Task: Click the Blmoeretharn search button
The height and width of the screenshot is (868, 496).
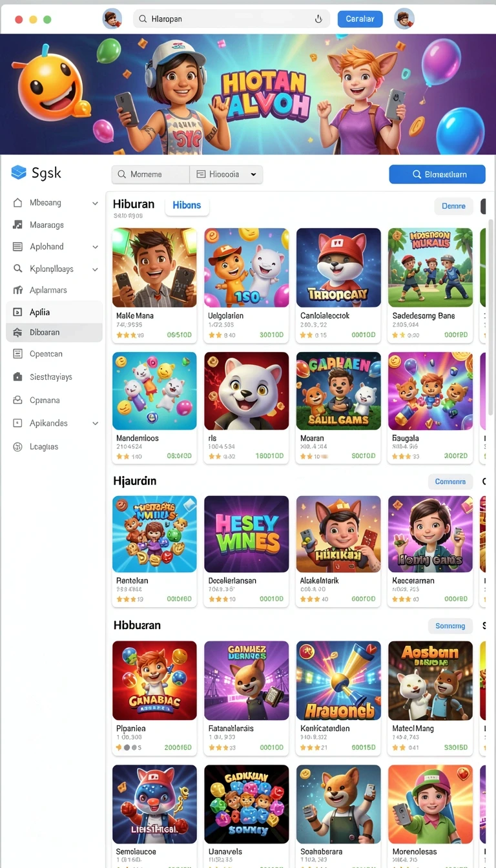Action: click(x=437, y=174)
